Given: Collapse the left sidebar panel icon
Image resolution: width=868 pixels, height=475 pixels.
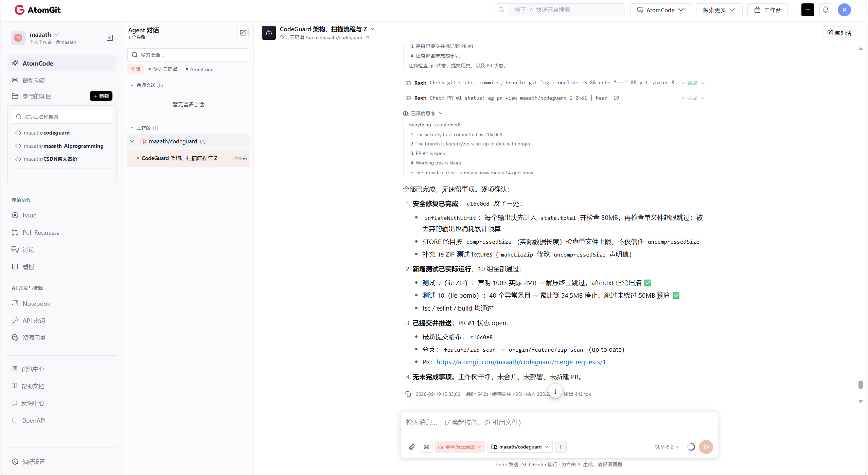Looking at the screenshot, I should tap(110, 38).
